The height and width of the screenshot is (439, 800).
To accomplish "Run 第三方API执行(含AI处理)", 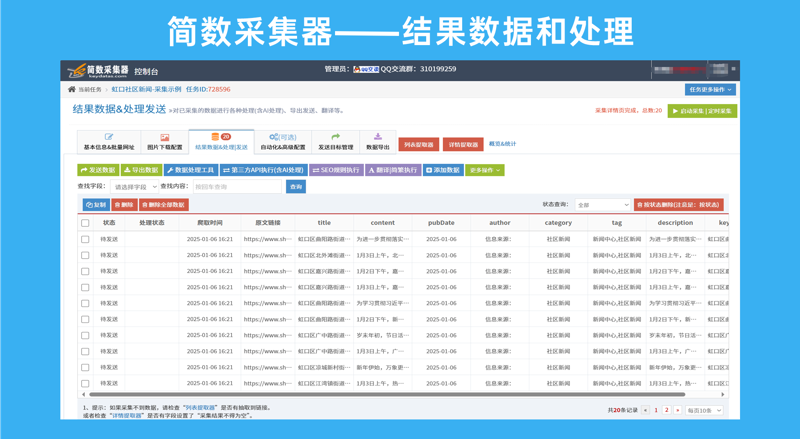I will 264,170.
